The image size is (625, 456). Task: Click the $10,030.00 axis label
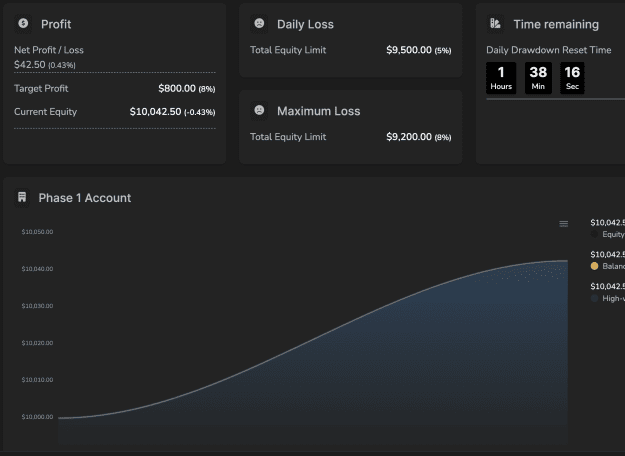pyautogui.click(x=37, y=306)
